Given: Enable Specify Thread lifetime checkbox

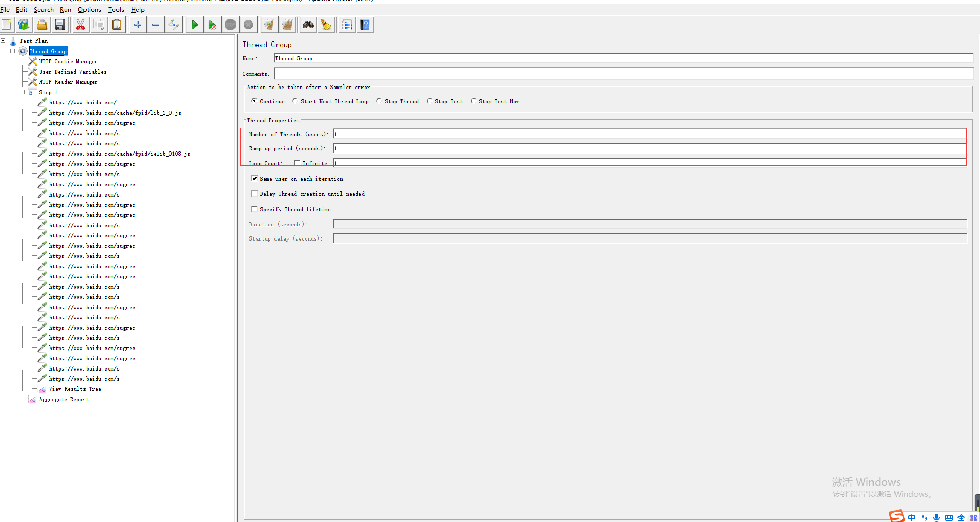Looking at the screenshot, I should pos(254,209).
